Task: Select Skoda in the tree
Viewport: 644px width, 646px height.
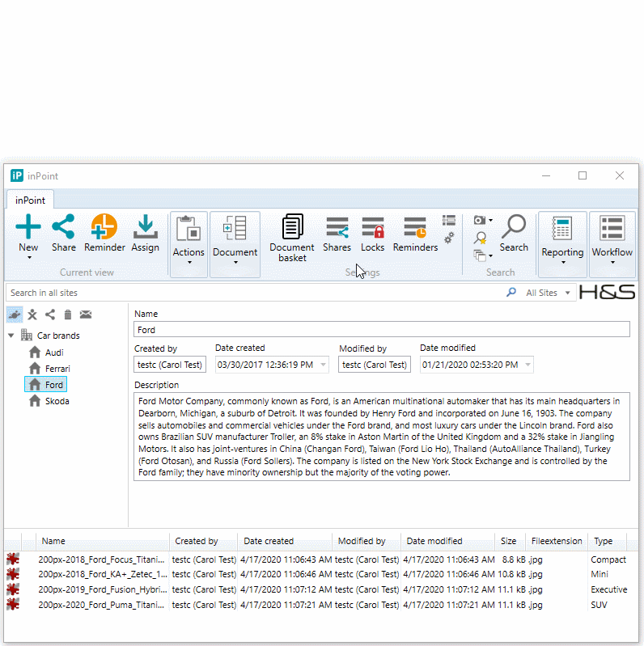Action: [57, 401]
